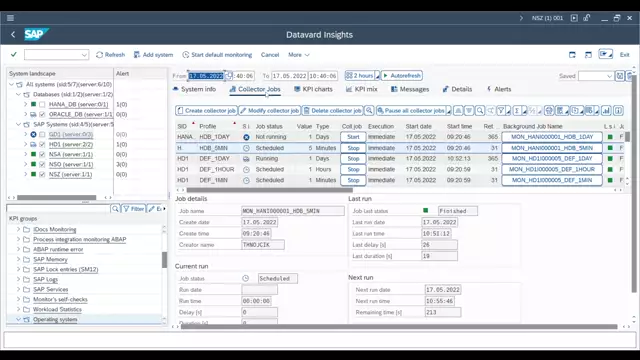Click second window layout icon near Exit
The width and height of the screenshot is (640, 360).
pyautogui.click(x=588, y=55)
